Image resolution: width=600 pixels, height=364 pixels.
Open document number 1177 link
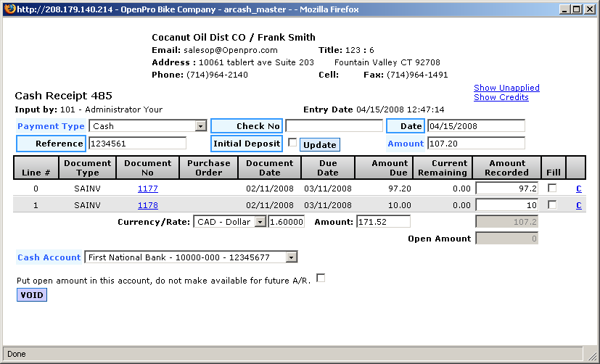pos(147,189)
